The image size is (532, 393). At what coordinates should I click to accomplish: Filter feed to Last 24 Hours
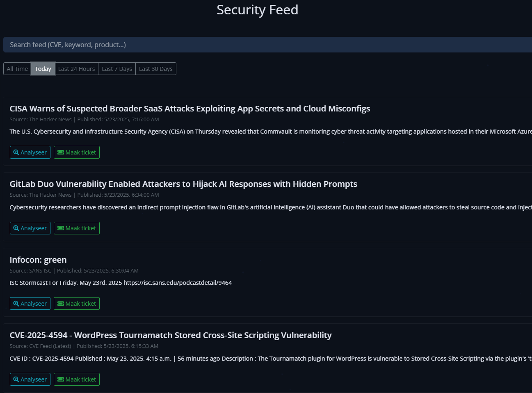tap(77, 69)
